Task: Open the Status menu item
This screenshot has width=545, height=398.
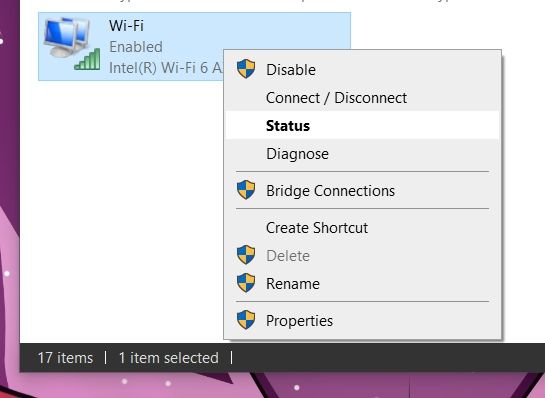Action: pos(362,125)
